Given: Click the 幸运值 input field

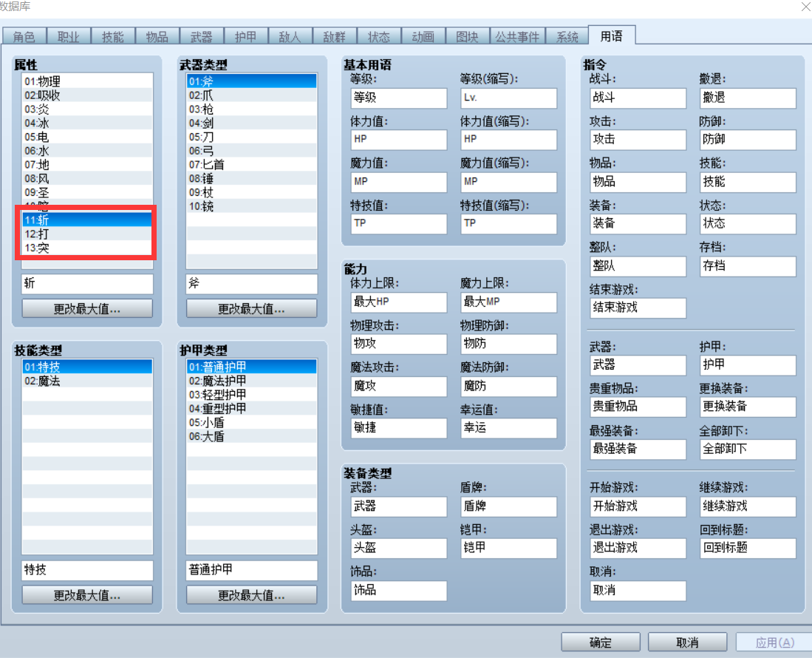Looking at the screenshot, I should click(508, 428).
